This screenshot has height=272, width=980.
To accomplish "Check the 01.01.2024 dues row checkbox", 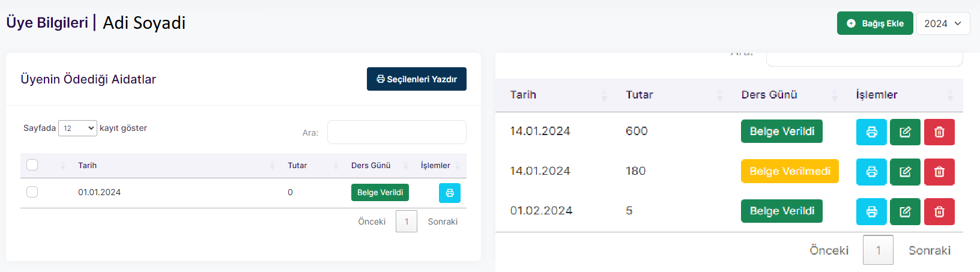I will [32, 192].
